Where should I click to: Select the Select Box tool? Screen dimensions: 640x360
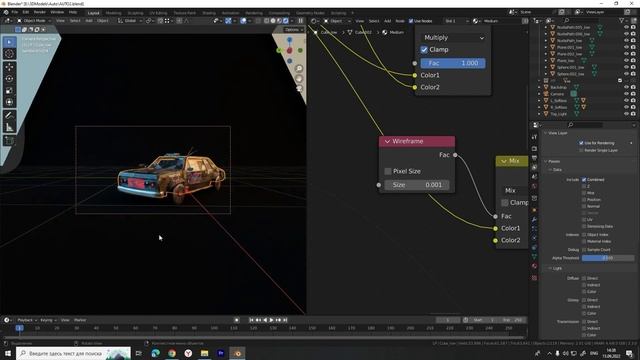point(9,42)
